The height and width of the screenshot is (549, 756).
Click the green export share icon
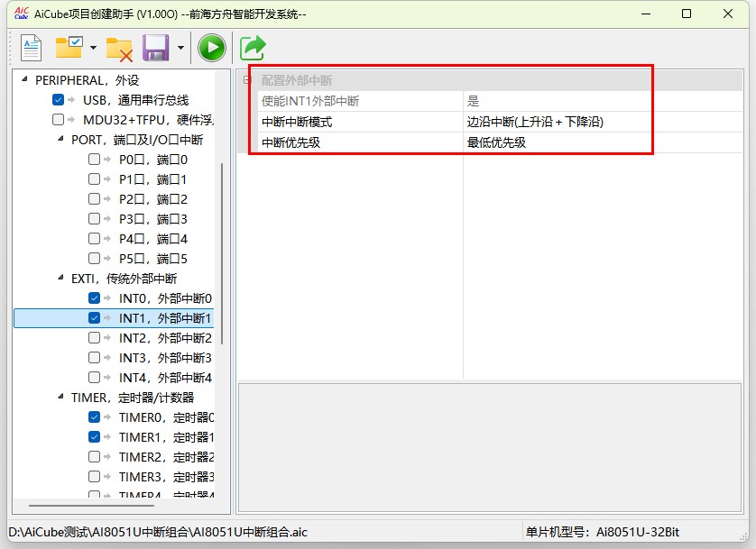pyautogui.click(x=253, y=48)
